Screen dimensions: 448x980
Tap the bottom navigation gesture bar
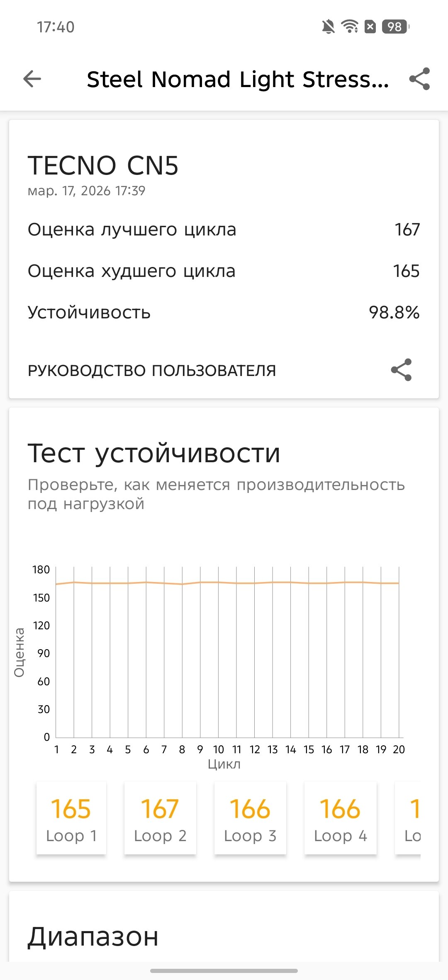coord(224,970)
